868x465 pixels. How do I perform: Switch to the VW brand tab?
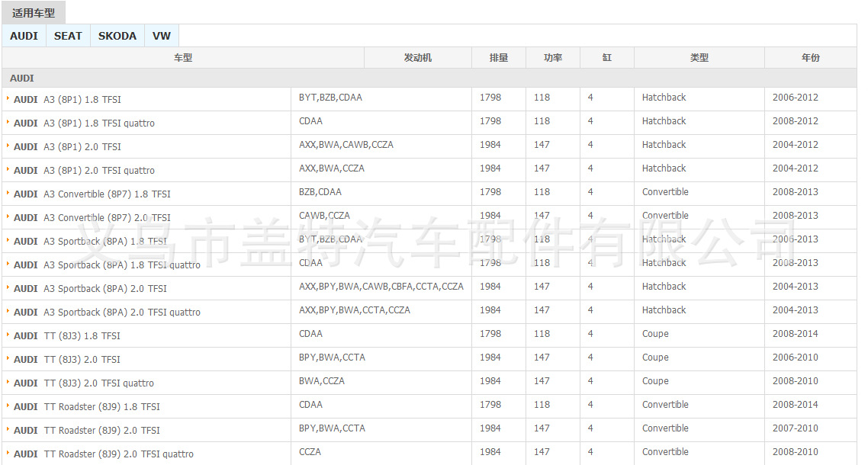162,36
